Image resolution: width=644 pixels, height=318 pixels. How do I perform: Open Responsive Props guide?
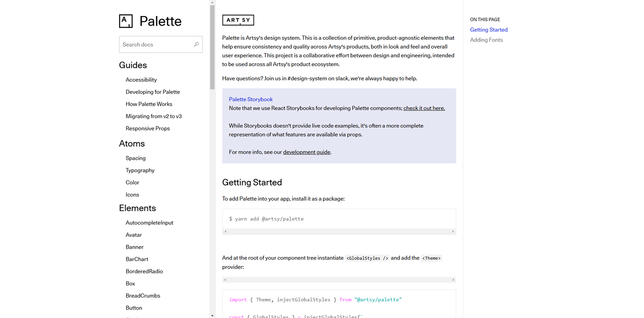coord(148,129)
